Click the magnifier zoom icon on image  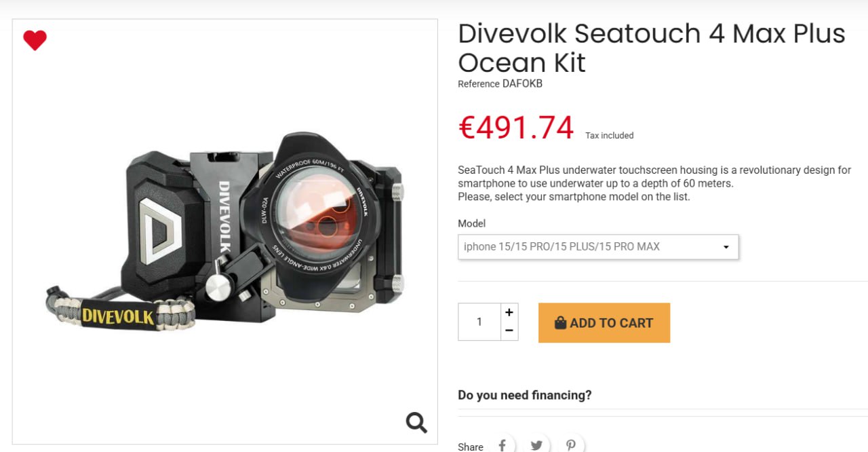tap(416, 422)
